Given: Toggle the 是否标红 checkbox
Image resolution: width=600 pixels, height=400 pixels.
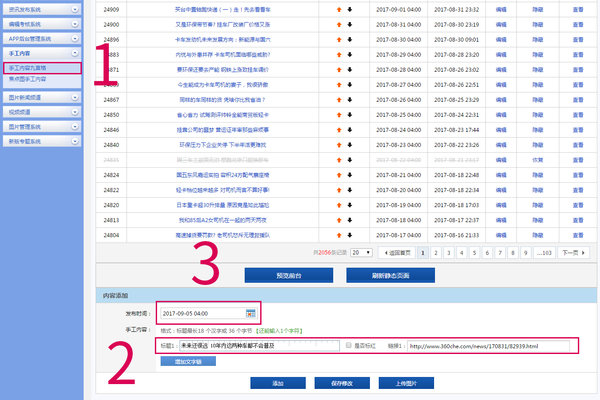Looking at the screenshot, I should click(347, 346).
